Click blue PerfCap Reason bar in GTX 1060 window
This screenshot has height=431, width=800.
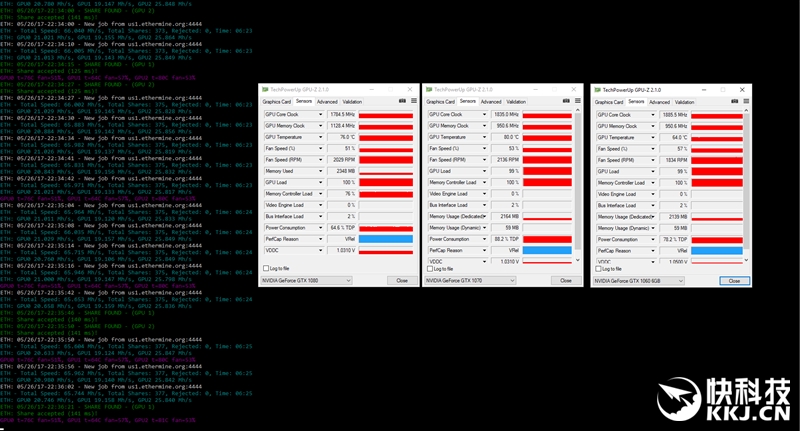(x=717, y=251)
